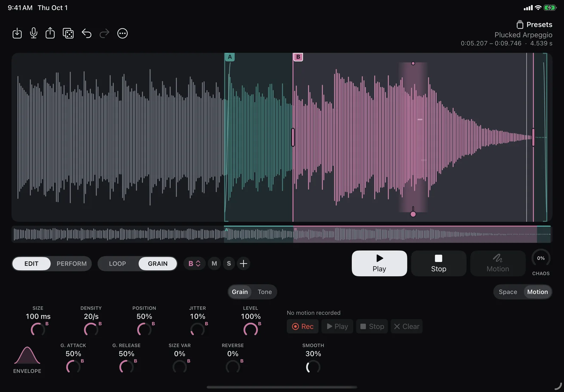
Task: Add a new region with plus
Action: (x=243, y=264)
